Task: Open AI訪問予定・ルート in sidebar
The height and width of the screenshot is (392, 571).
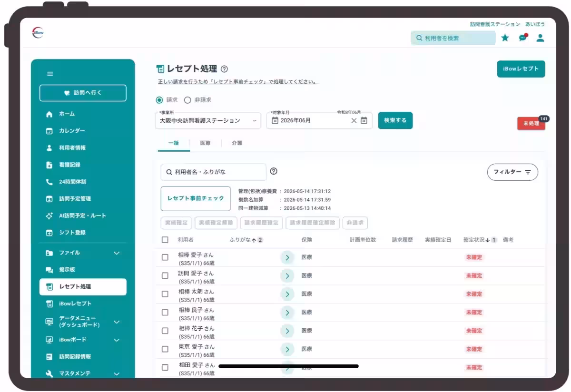Action: 83,216
